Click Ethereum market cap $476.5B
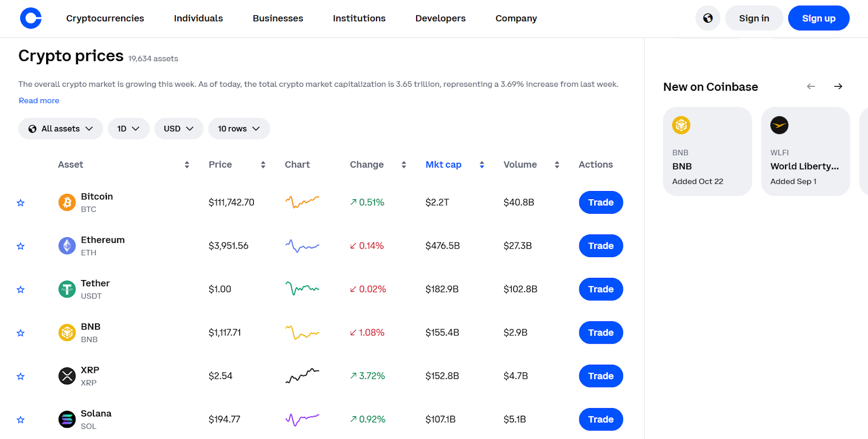 pos(443,246)
